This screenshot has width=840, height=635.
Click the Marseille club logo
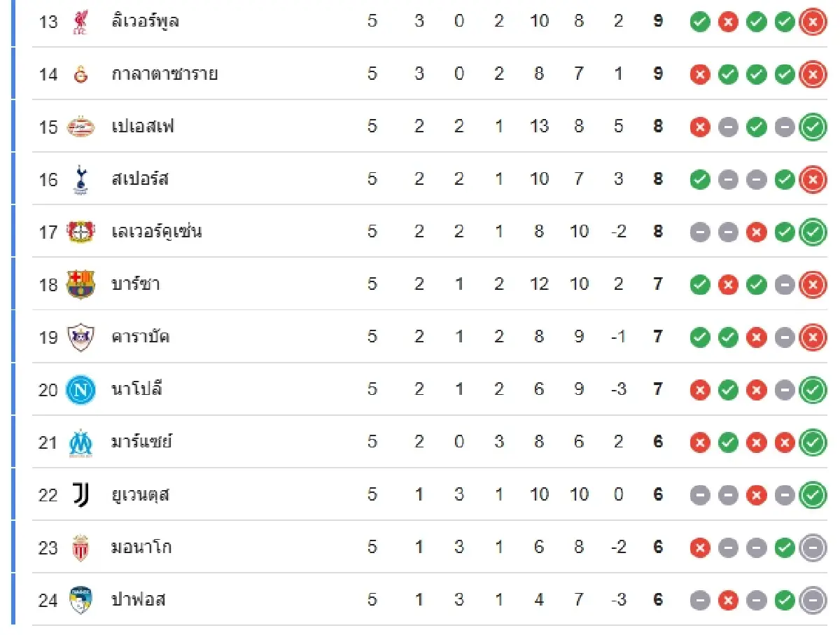[x=80, y=442]
